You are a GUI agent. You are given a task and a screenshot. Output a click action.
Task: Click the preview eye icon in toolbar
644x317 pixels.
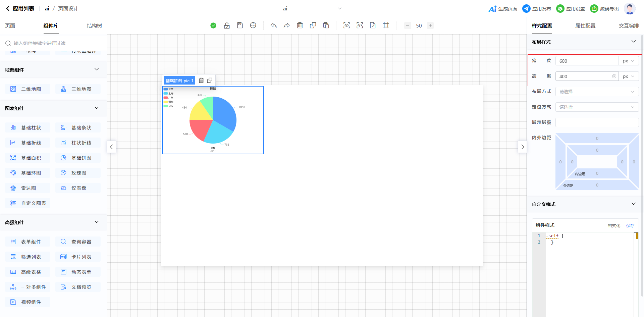346,25
